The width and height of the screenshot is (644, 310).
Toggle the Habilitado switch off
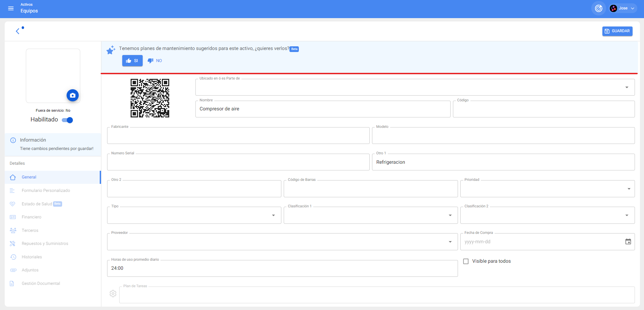click(67, 120)
